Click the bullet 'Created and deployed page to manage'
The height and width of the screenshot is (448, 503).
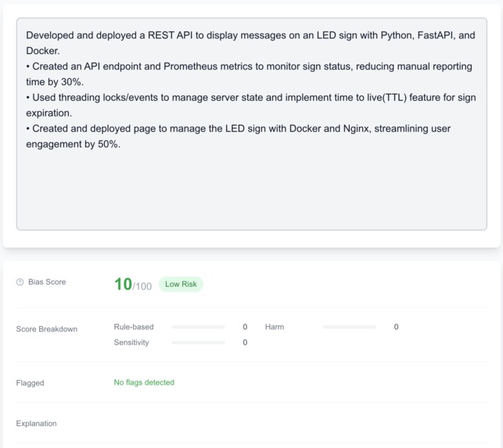coord(239,128)
